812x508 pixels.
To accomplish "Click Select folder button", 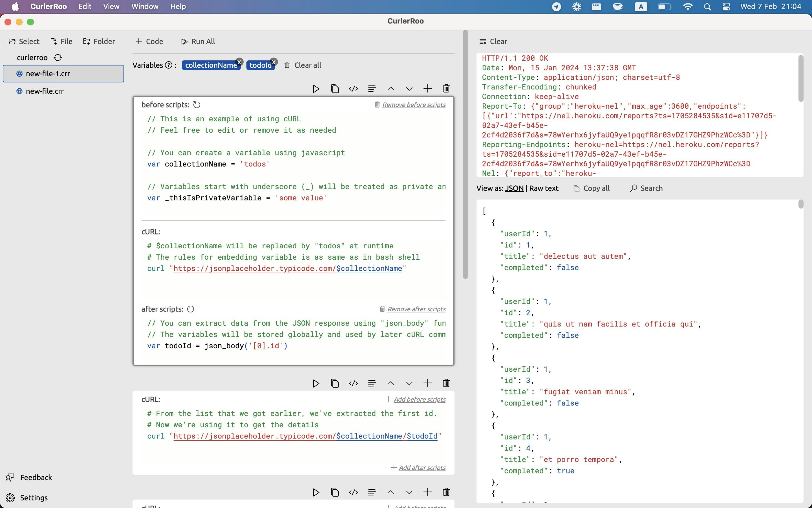I will click(24, 41).
